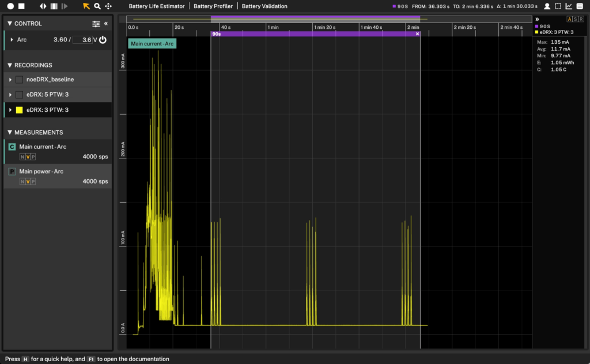Screen dimensions: 590x364
Task: Enable the eDRX: 5 PTW: 3 checkbox
Action: (x=20, y=94)
